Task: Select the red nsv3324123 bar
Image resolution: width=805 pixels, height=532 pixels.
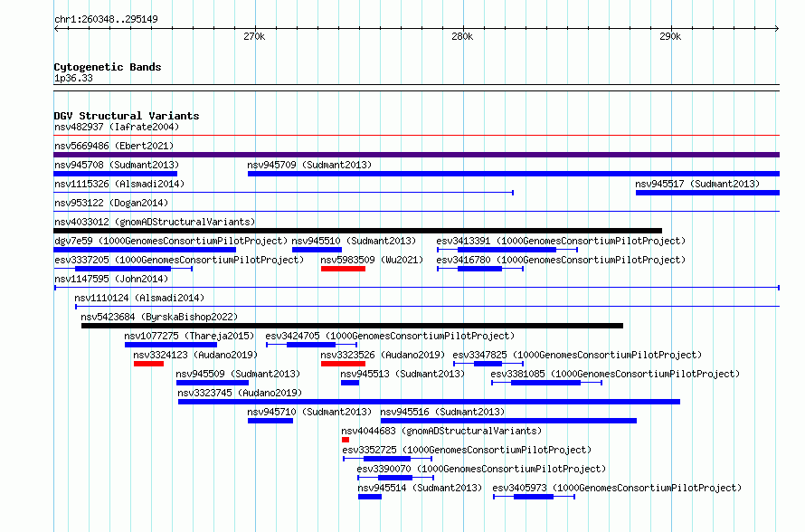Action: (149, 364)
